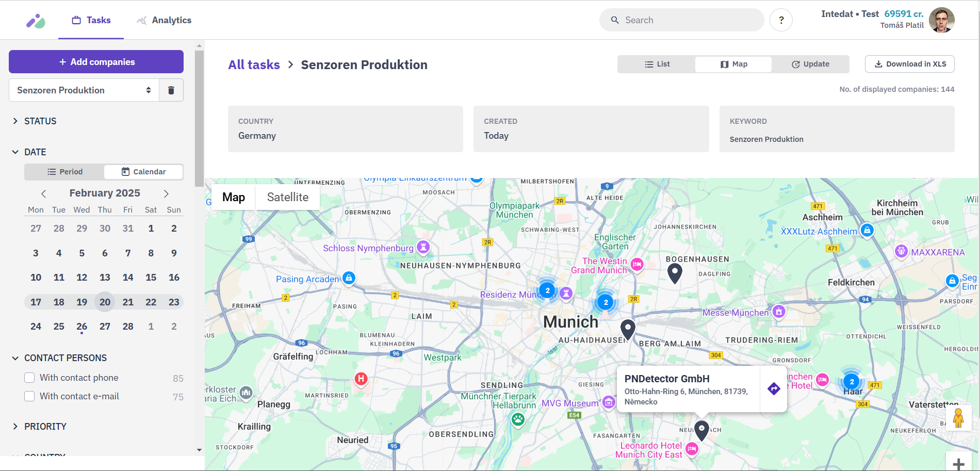
Task: Click the Schloss Nymphenburg landmark icon
Action: (423, 247)
